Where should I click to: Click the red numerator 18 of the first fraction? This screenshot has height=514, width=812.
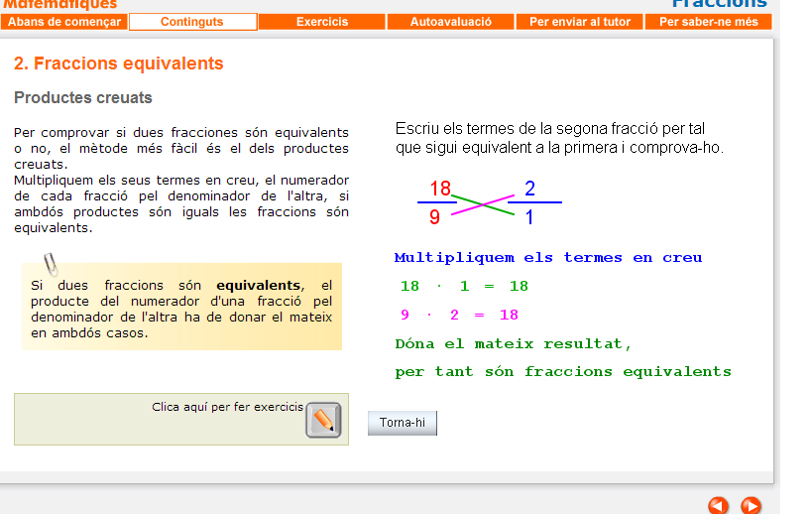tap(439, 189)
